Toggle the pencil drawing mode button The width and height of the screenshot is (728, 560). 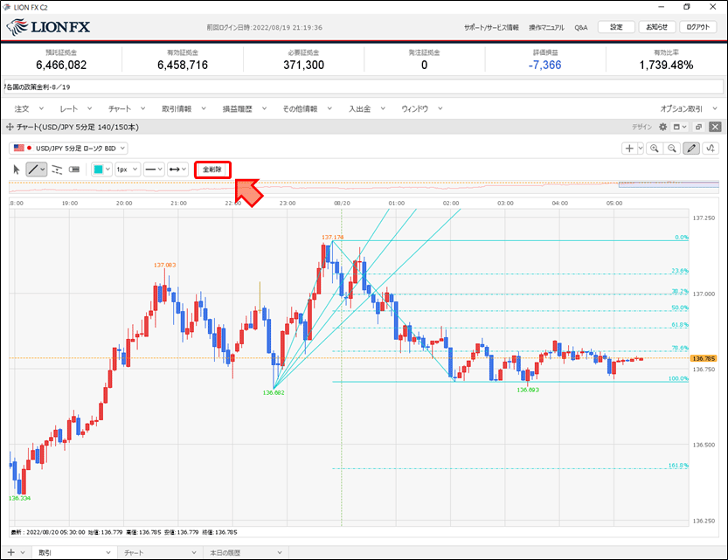(691, 149)
